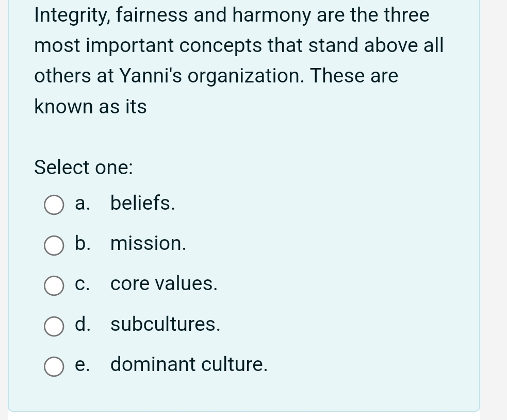Click the label text 'core values.'
The width and height of the screenshot is (507, 420).
pyautogui.click(x=164, y=283)
